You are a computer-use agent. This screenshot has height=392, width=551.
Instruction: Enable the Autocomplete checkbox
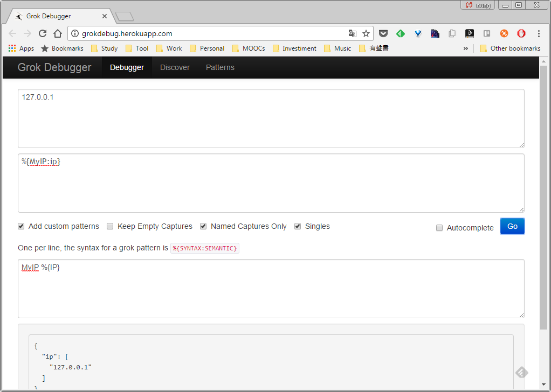[439, 228]
